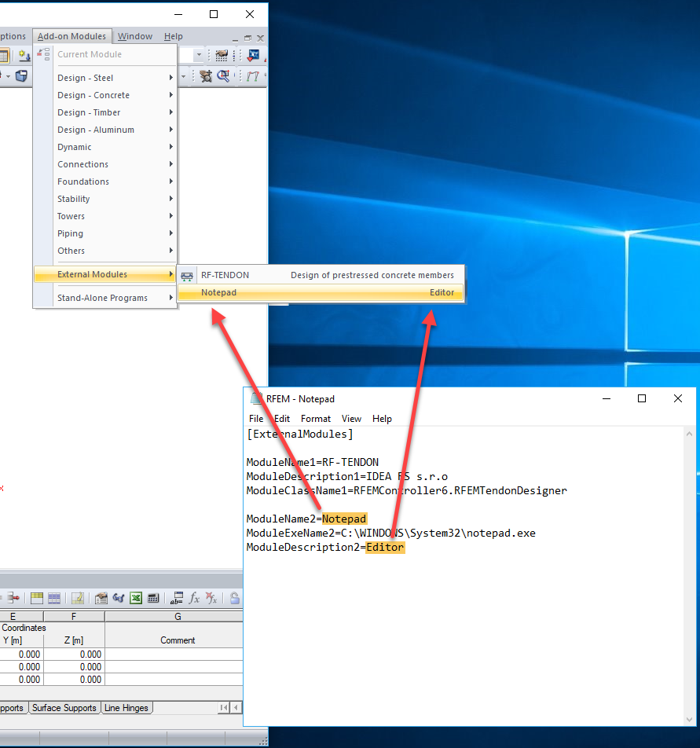
Task: Click the calculator icon in table toolbar
Action: 153,598
